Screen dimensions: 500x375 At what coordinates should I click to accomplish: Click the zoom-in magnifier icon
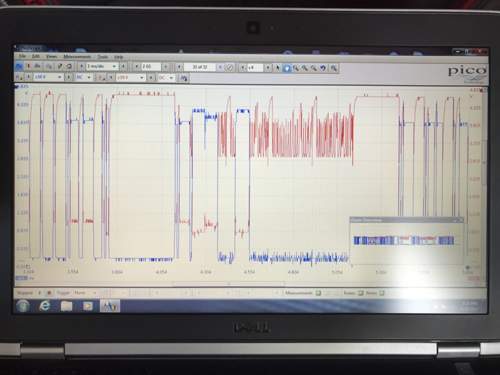(x=296, y=68)
